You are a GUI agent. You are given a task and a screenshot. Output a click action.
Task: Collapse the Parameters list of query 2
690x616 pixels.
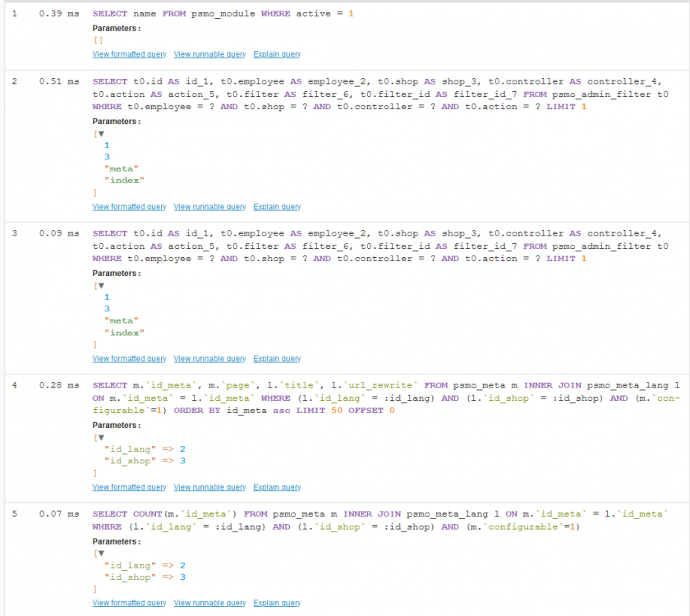99,133
